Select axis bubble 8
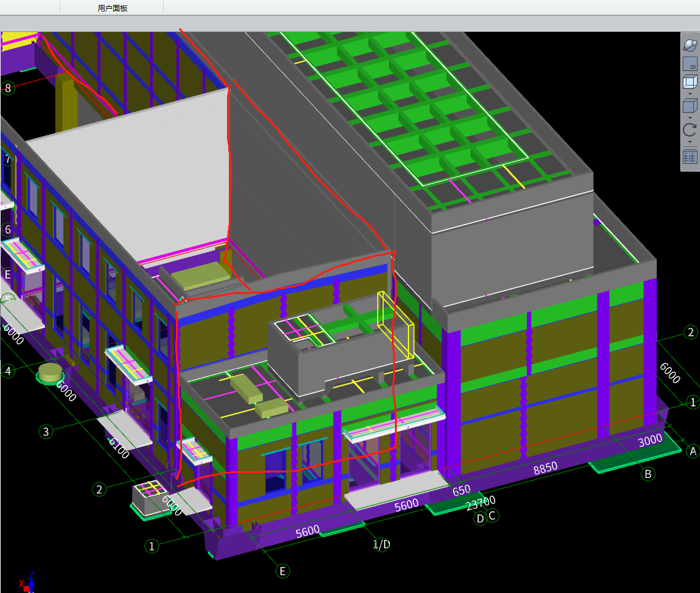 (8, 88)
